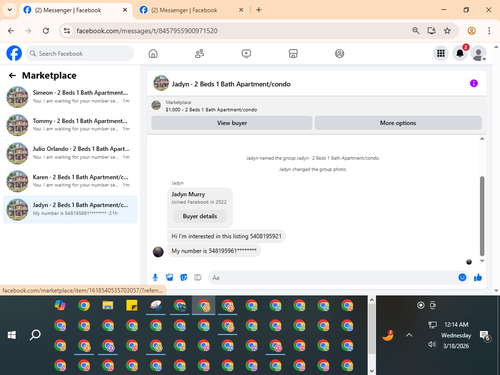Click the address bar URL
This screenshot has height=375, width=500.
[147, 31]
